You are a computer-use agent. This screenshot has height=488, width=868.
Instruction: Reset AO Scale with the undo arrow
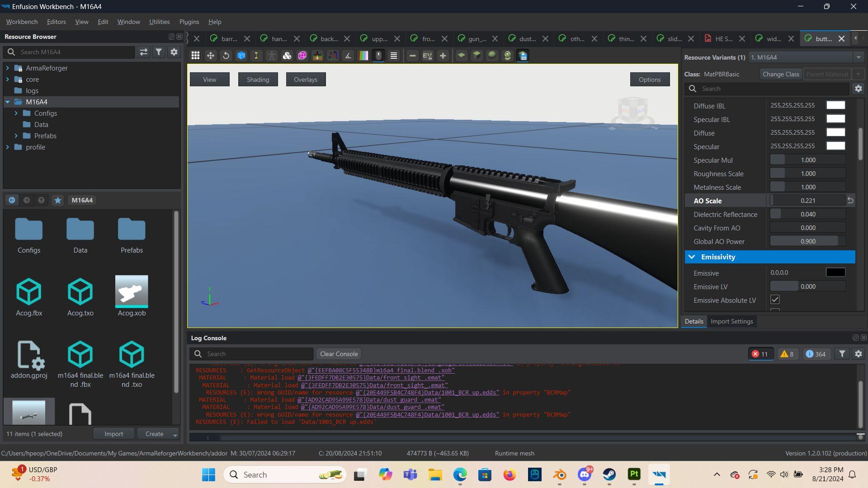(850, 200)
